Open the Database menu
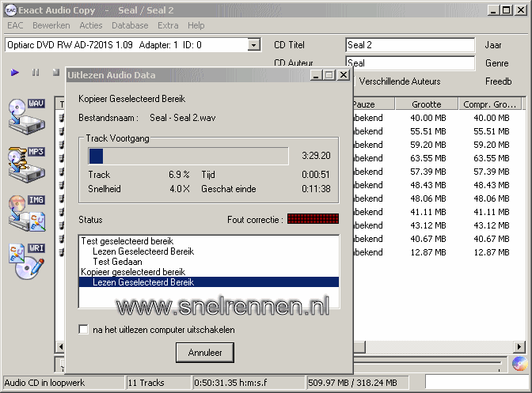 (130, 25)
